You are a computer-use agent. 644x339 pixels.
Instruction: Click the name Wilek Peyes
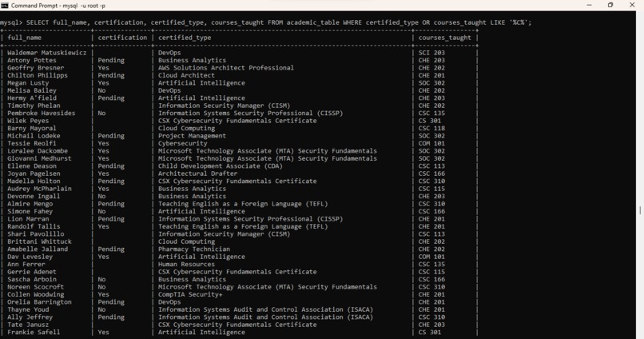click(28, 121)
